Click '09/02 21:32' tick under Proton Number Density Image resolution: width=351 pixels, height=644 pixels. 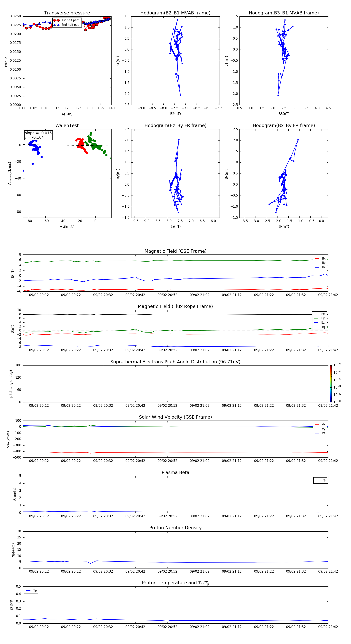(296, 571)
